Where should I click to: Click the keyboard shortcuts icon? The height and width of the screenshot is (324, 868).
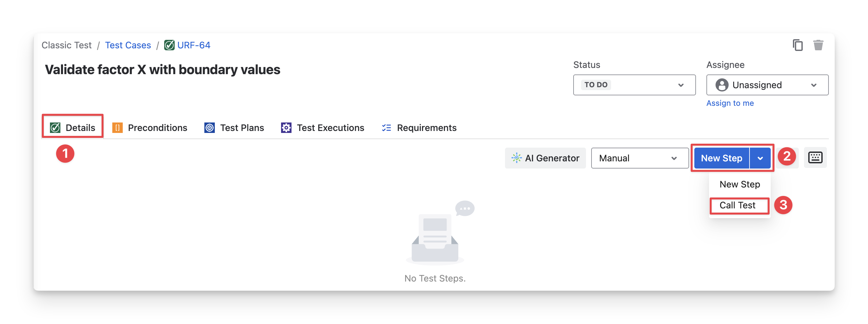[815, 157]
